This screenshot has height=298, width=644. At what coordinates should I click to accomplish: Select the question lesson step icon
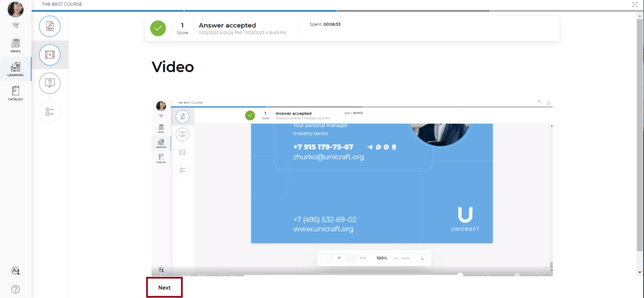point(50,83)
